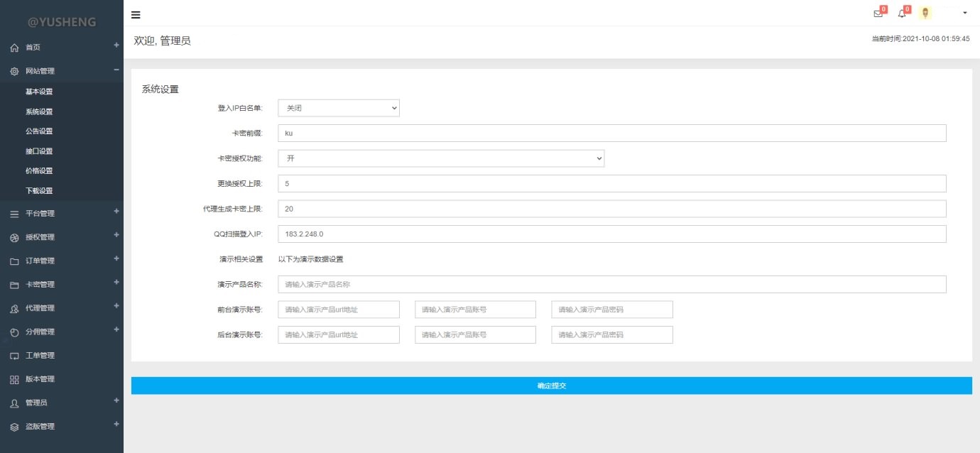Click the gear icon beside 网站管理

14,71
